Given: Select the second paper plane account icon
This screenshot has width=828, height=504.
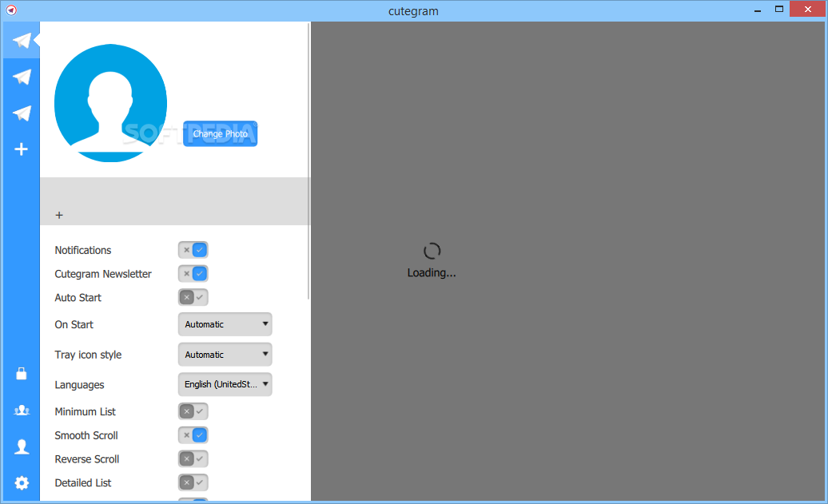Looking at the screenshot, I should [x=22, y=77].
